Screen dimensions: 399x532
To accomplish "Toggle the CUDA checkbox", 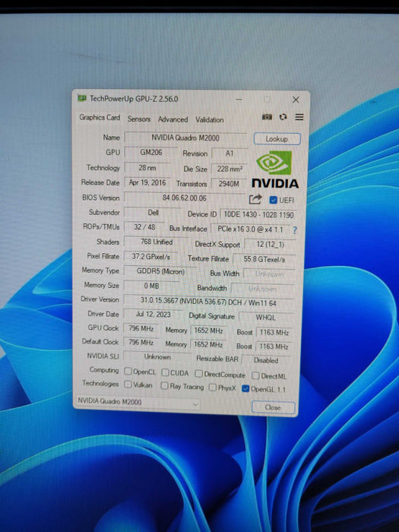I will [x=165, y=372].
